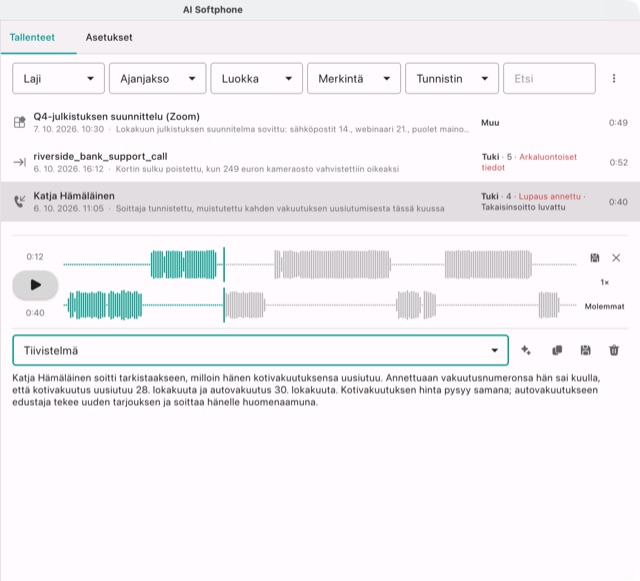
Task: Open the Asetukset tab
Action: click(109, 37)
